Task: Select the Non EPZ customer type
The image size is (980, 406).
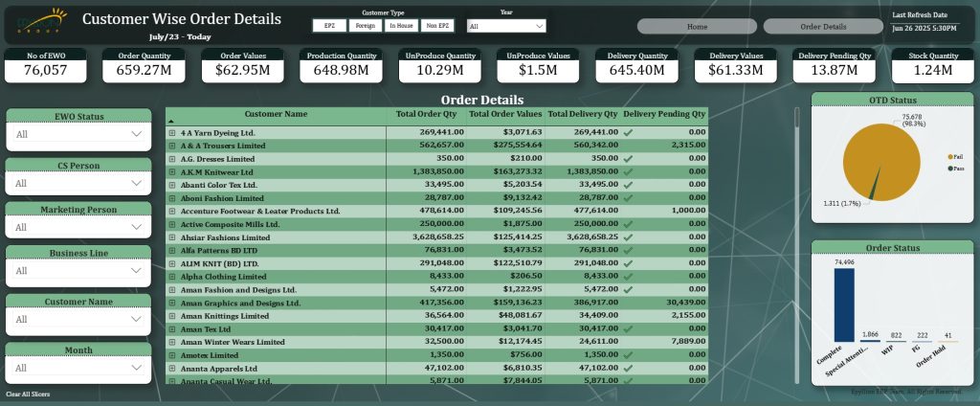Action: point(437,27)
